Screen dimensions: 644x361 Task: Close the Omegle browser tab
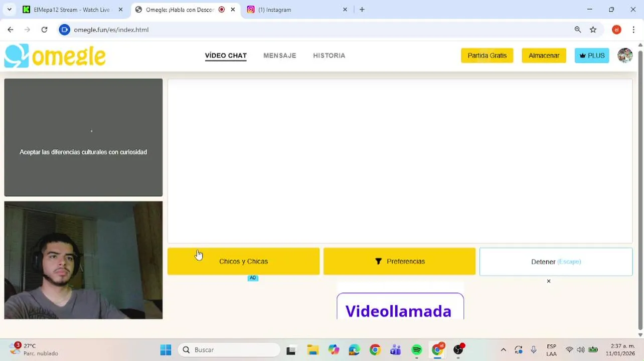(x=233, y=10)
